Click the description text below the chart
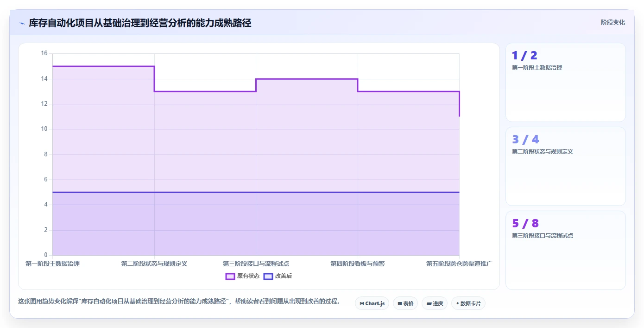The height and width of the screenshot is (328, 644). (x=179, y=301)
